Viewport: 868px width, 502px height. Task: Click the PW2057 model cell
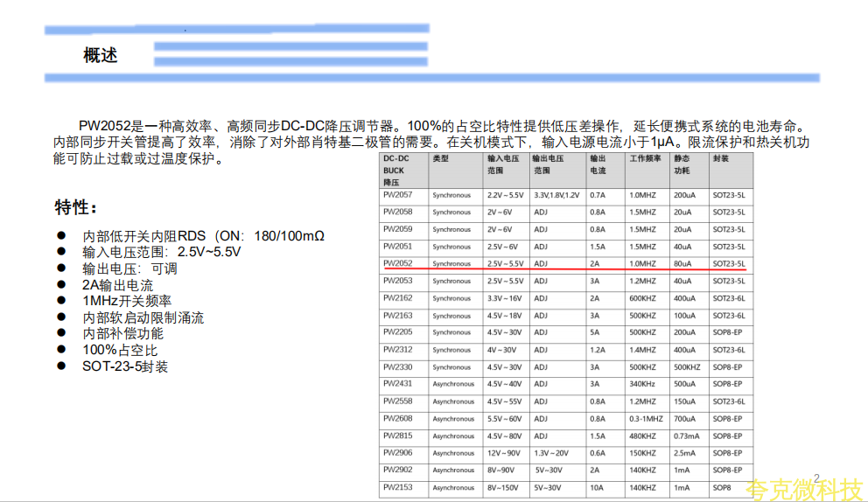pos(397,194)
